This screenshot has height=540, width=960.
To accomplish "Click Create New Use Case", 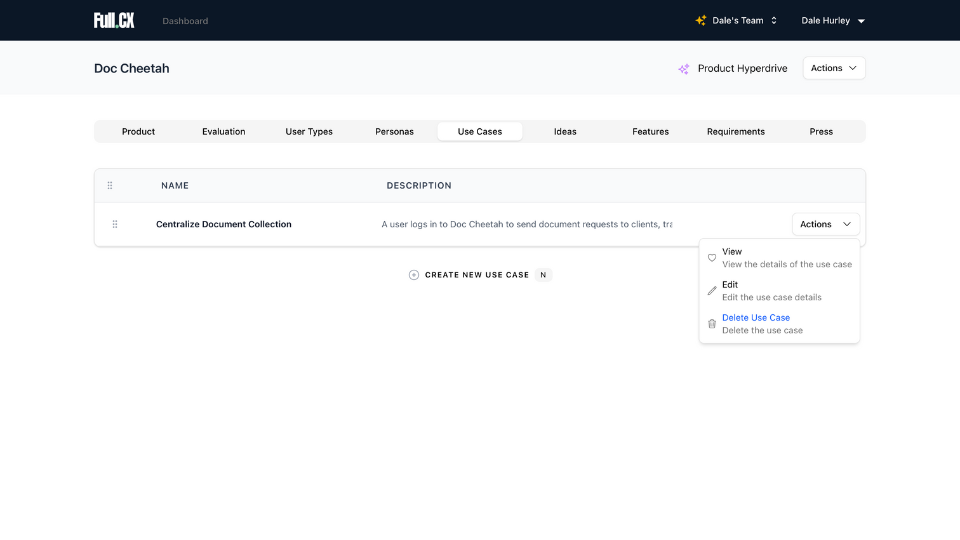I will [480, 275].
